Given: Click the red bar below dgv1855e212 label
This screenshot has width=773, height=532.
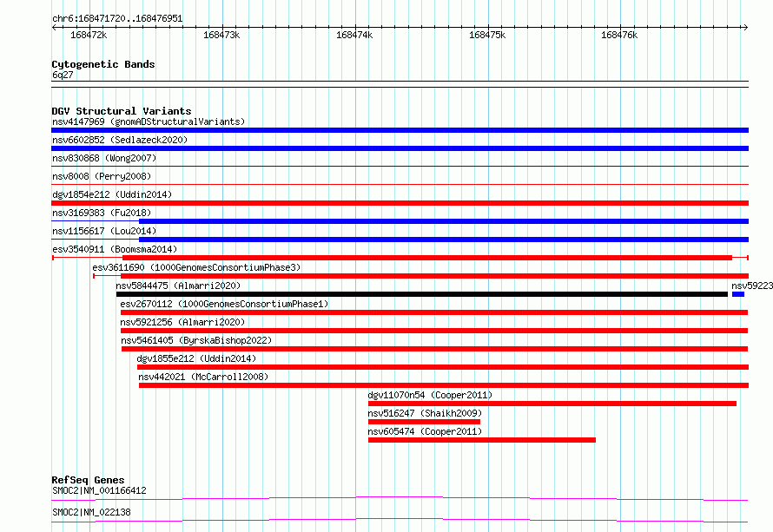Looking at the screenshot, I should click(443, 367).
